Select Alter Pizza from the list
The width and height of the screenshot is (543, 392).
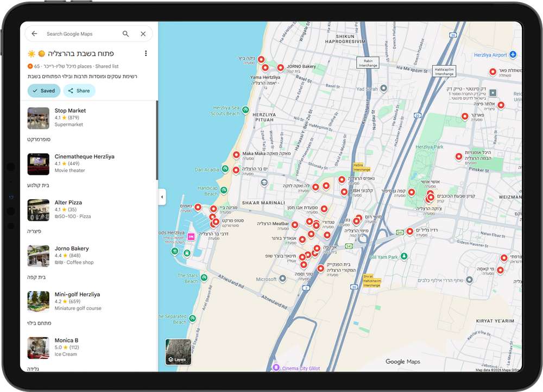[x=68, y=203]
